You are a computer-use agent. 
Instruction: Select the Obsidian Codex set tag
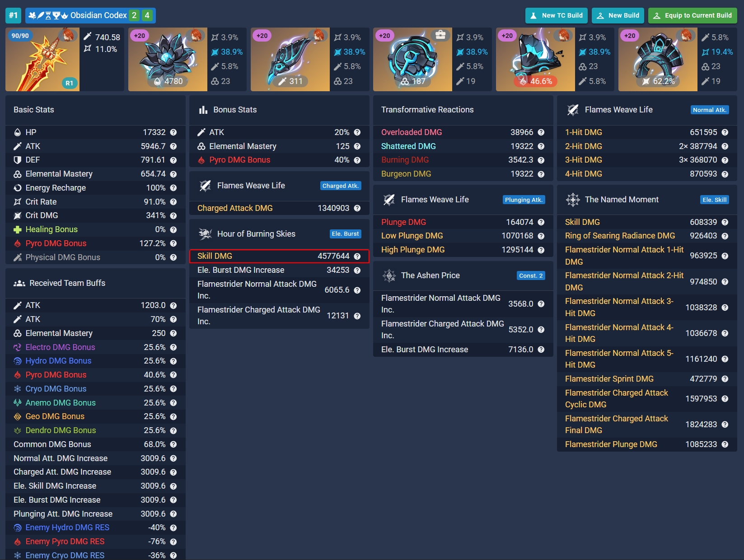coord(90,15)
